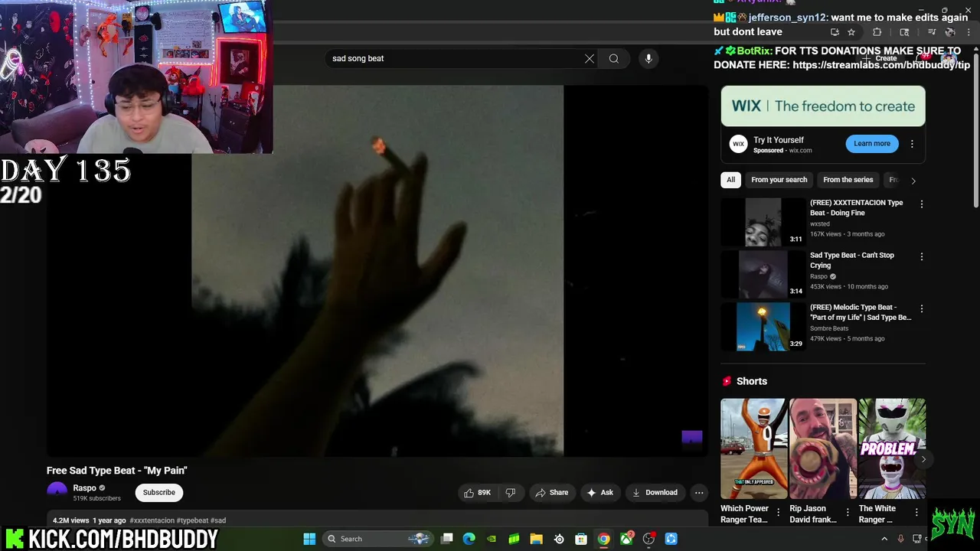The width and height of the screenshot is (980, 551).
Task: Open options for Which Power Ranger short
Action: [779, 513]
